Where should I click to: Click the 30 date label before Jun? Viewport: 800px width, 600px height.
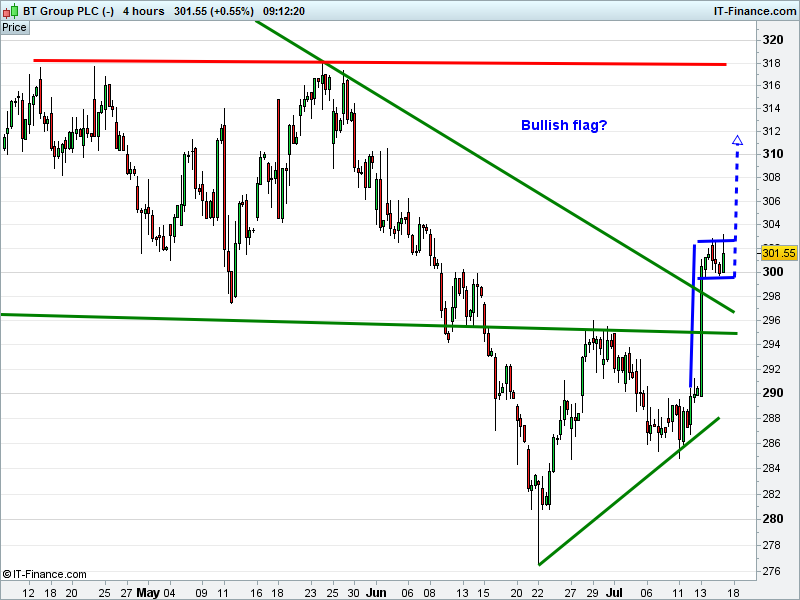pyautogui.click(x=354, y=593)
